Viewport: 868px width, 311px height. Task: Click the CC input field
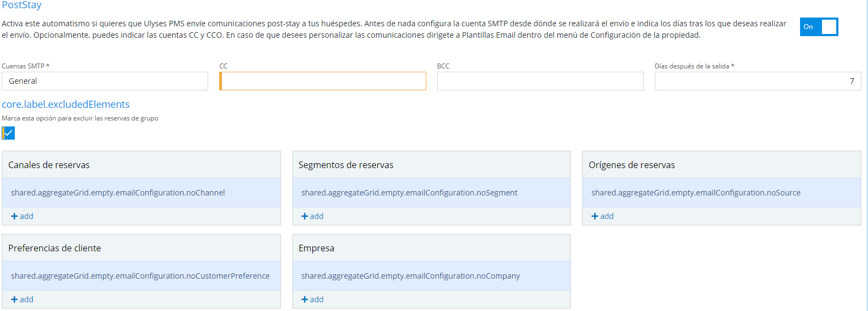pos(323,81)
